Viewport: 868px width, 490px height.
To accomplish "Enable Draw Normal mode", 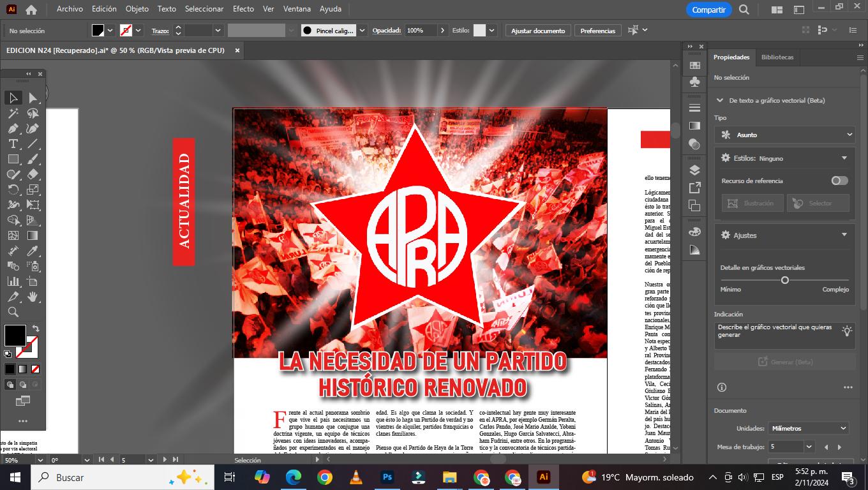I will click(x=10, y=385).
